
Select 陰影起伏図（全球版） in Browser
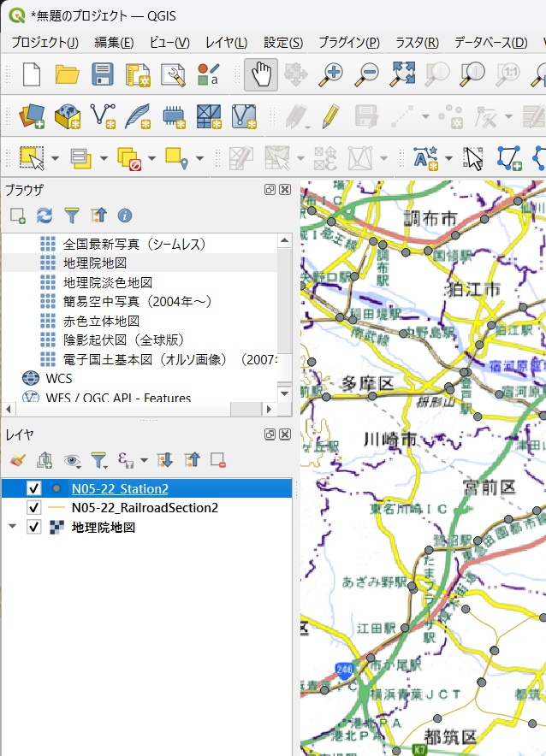click(x=124, y=340)
